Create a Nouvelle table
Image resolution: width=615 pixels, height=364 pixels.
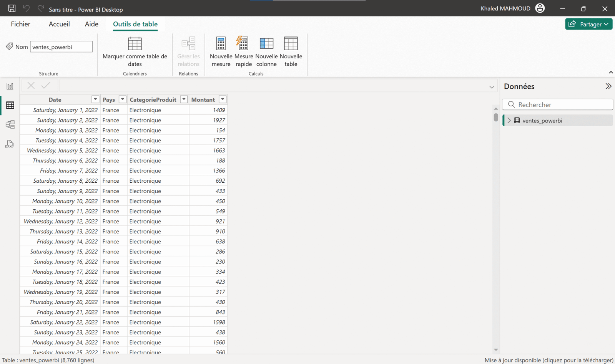click(x=291, y=51)
